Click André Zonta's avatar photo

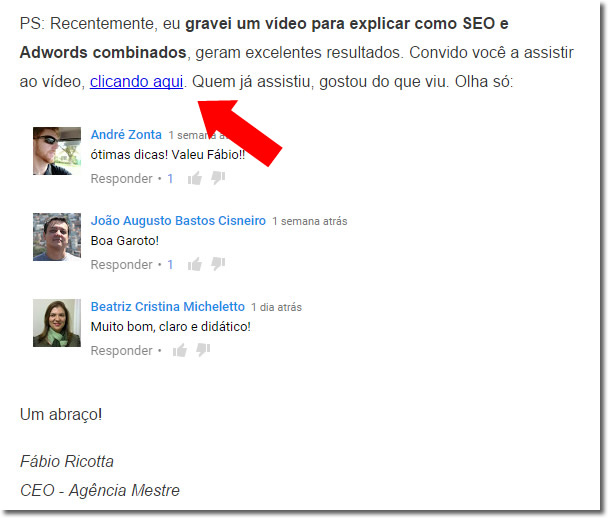(x=57, y=152)
